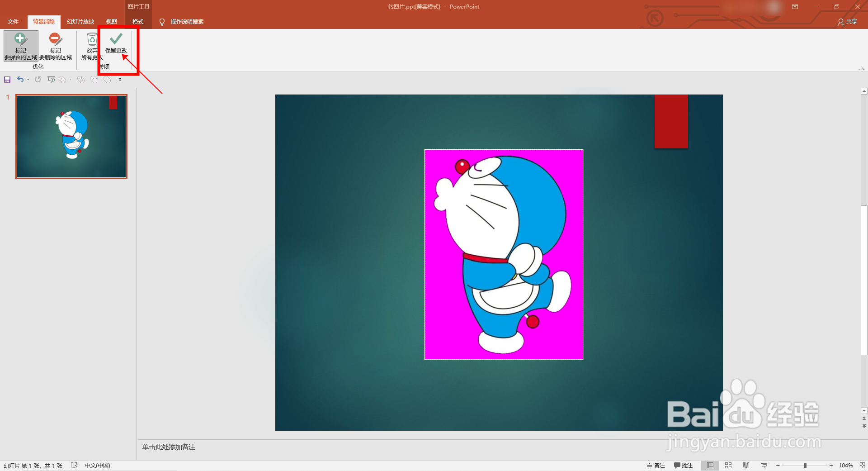Viewport: 868px width, 471px height.
Task: Click vertical scrollbar down arrow
Action: (864, 411)
